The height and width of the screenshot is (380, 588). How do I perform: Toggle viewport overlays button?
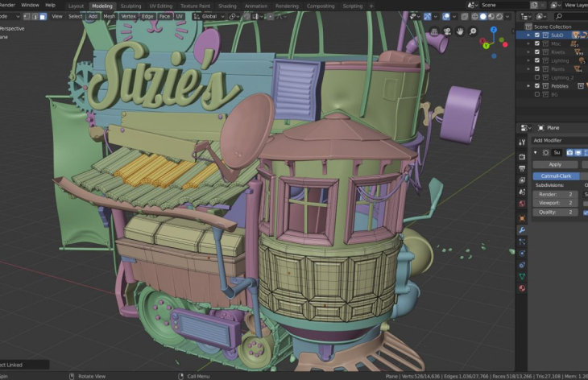[446, 16]
